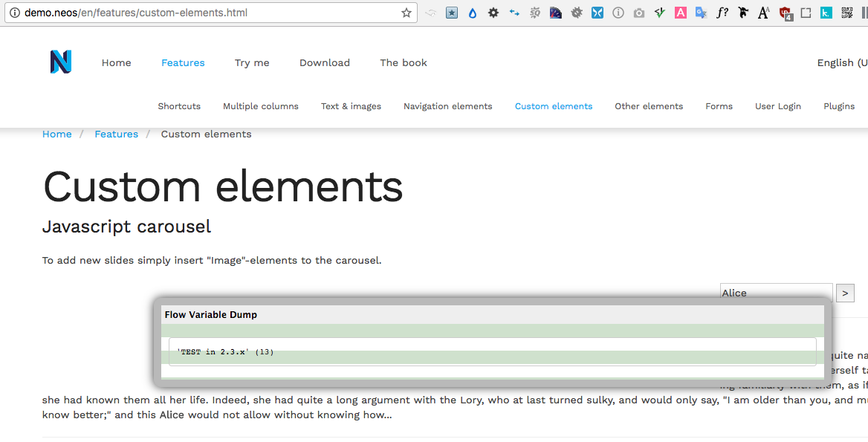This screenshot has height=442, width=868.
Task: Click the Alice search input field
Action: (776, 293)
